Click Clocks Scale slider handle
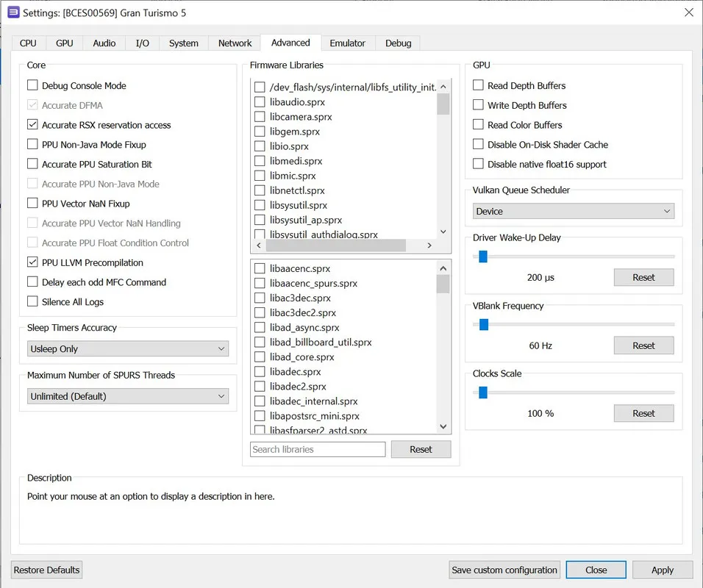703x588 pixels. 483,392
